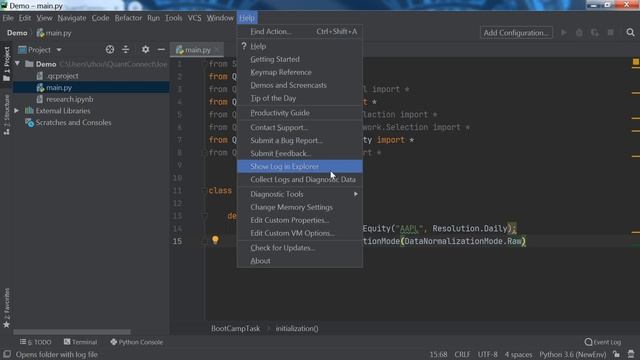640x360 pixels.
Task: Open the File menu
Action: [8, 18]
